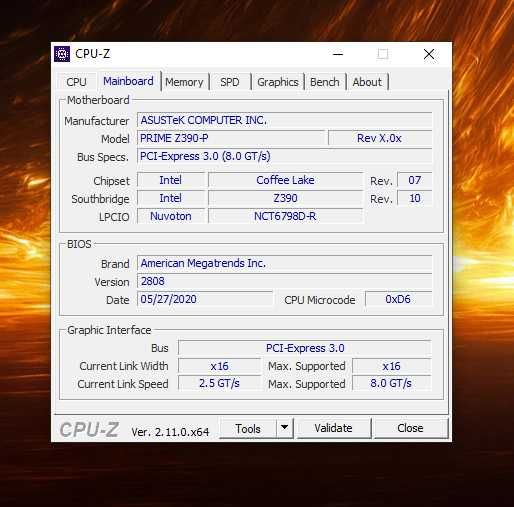Click Current Link Width value x16

pos(219,366)
